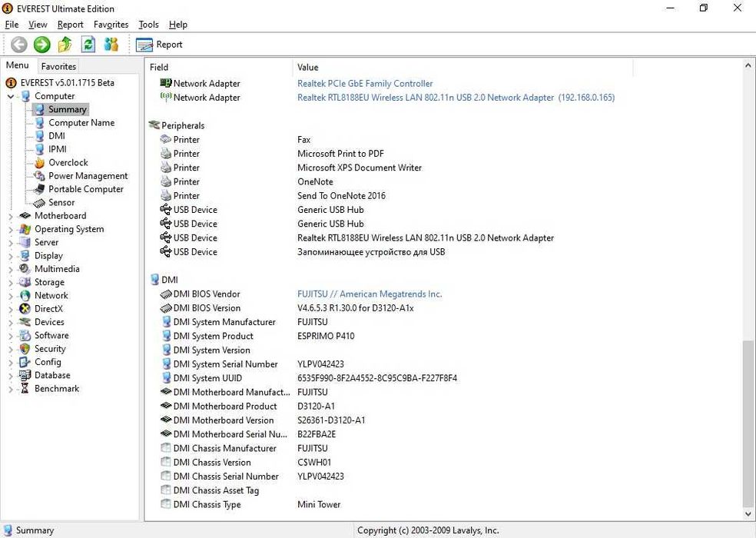756x538 pixels.
Task: Click the scrollbar down arrow
Action: click(x=748, y=514)
